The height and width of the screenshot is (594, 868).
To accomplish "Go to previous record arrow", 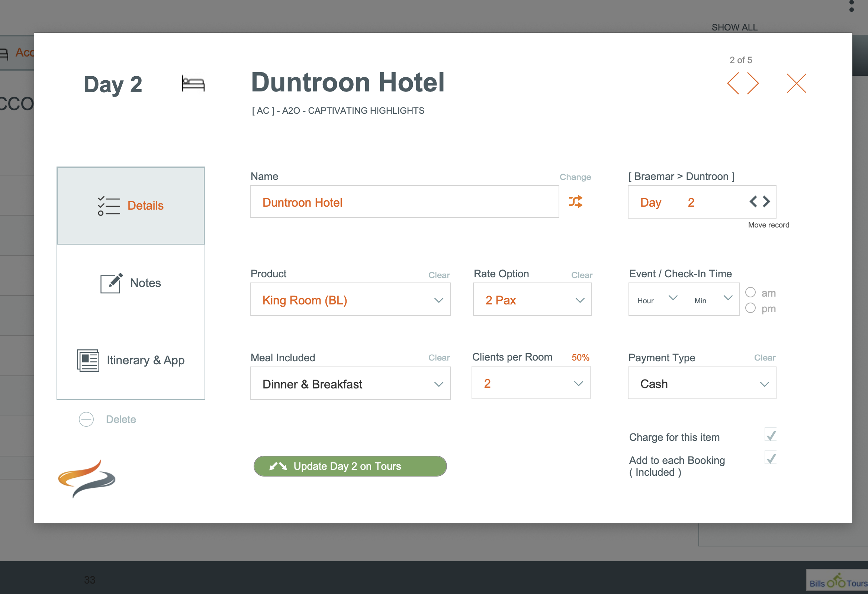I will [733, 84].
